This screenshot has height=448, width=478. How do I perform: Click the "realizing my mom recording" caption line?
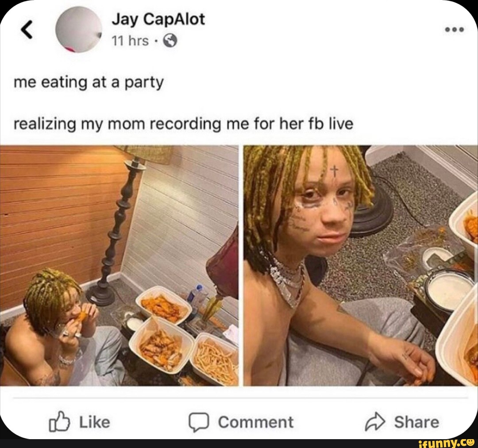(184, 124)
